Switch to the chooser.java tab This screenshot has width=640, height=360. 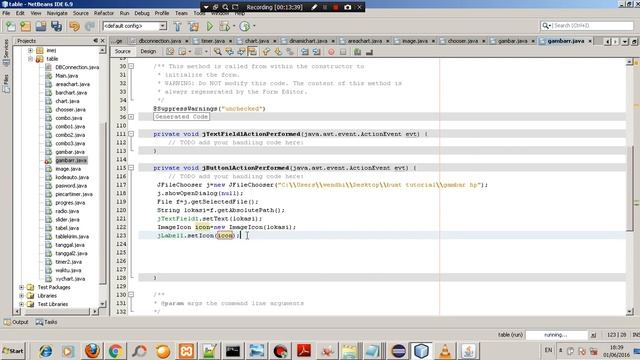(462, 41)
